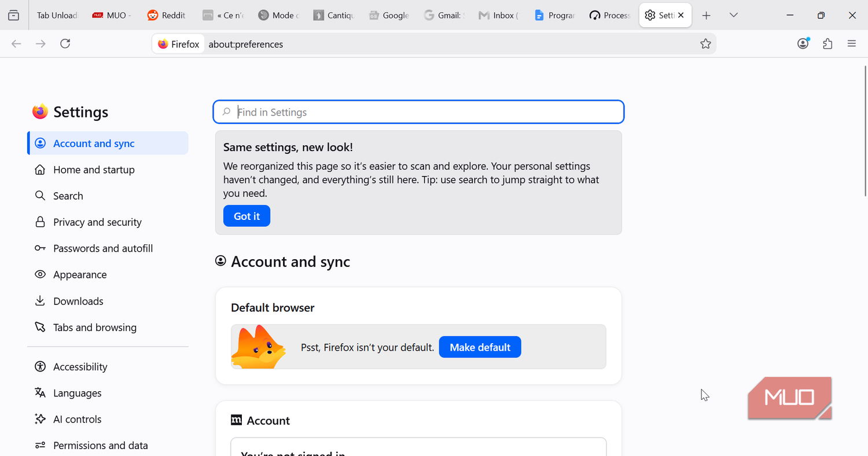Click the Same settings, new look! heading
The height and width of the screenshot is (456, 868).
pyautogui.click(x=288, y=147)
